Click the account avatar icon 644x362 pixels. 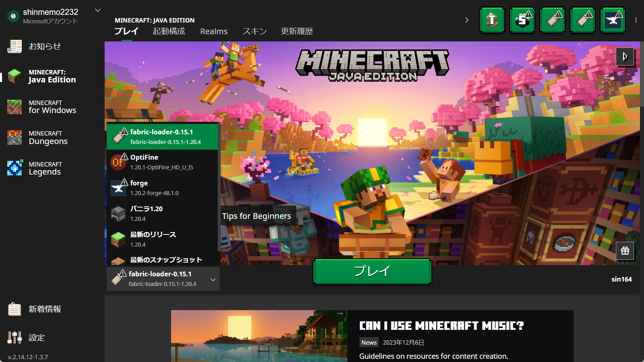(13, 16)
